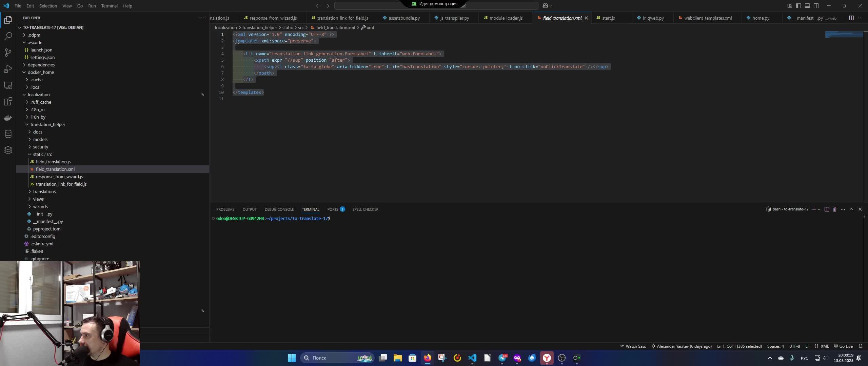Click the terminal input field
Viewport: 868px width, 366px height.
pos(332,218)
